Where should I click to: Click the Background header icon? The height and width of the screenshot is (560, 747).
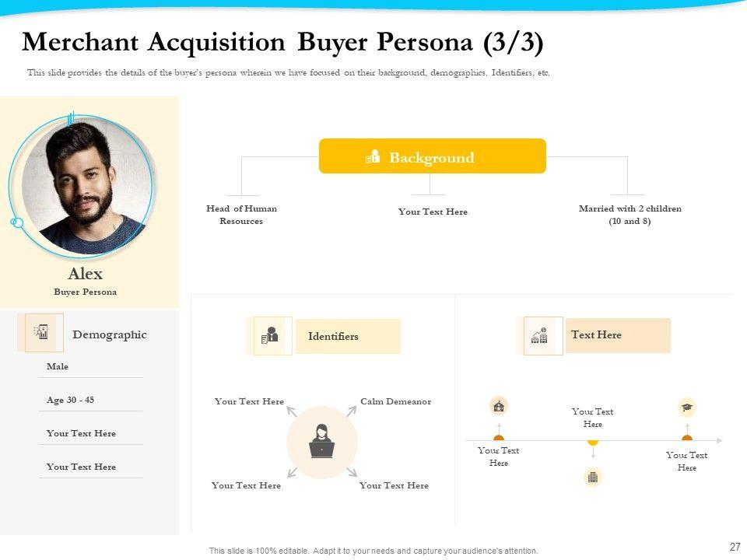373,157
